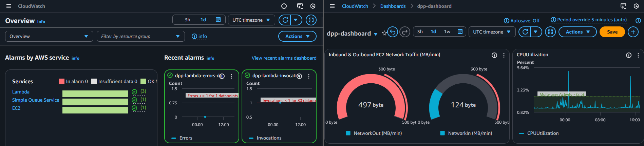Click EC2 OK count (1)
The height and width of the screenshot is (146, 644).
point(143,108)
